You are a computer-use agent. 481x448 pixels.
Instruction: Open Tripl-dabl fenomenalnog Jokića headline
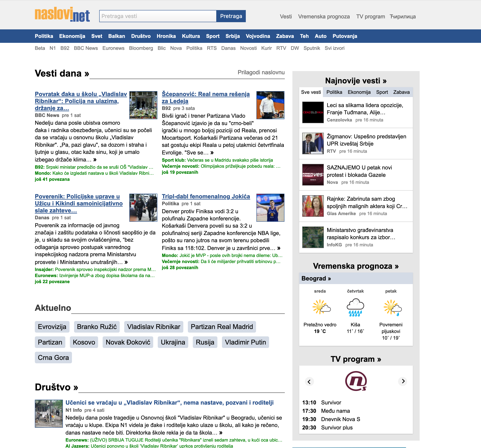click(206, 196)
